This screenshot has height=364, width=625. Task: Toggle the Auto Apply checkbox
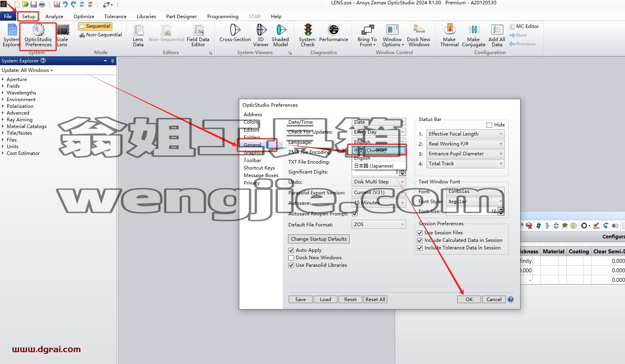point(291,250)
